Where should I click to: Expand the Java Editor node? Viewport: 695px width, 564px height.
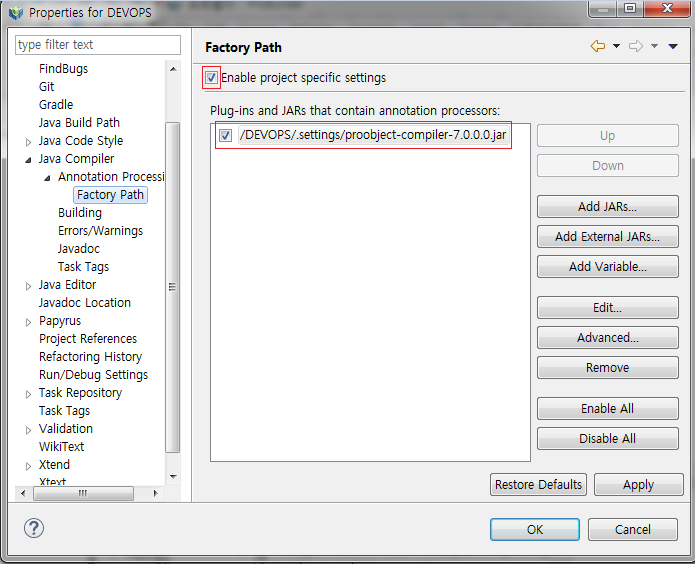pyautogui.click(x=28, y=286)
